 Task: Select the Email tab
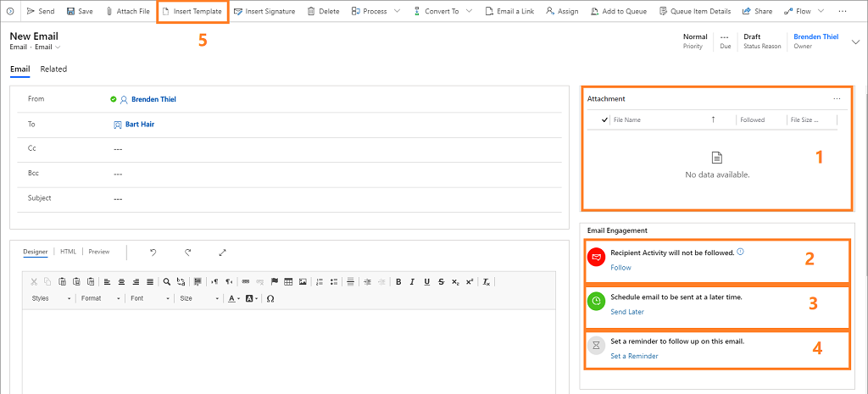20,69
